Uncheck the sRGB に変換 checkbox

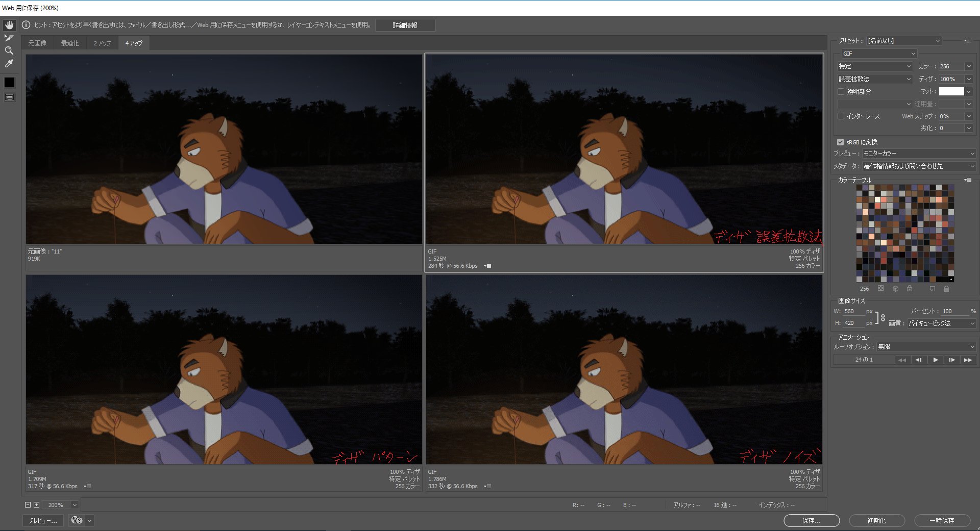pyautogui.click(x=840, y=142)
